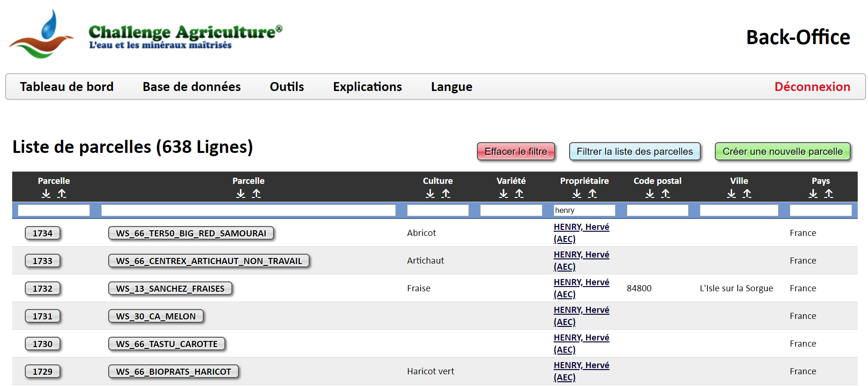
Task: Sort Parcelle name column descending arrow
Action: [x=241, y=194]
